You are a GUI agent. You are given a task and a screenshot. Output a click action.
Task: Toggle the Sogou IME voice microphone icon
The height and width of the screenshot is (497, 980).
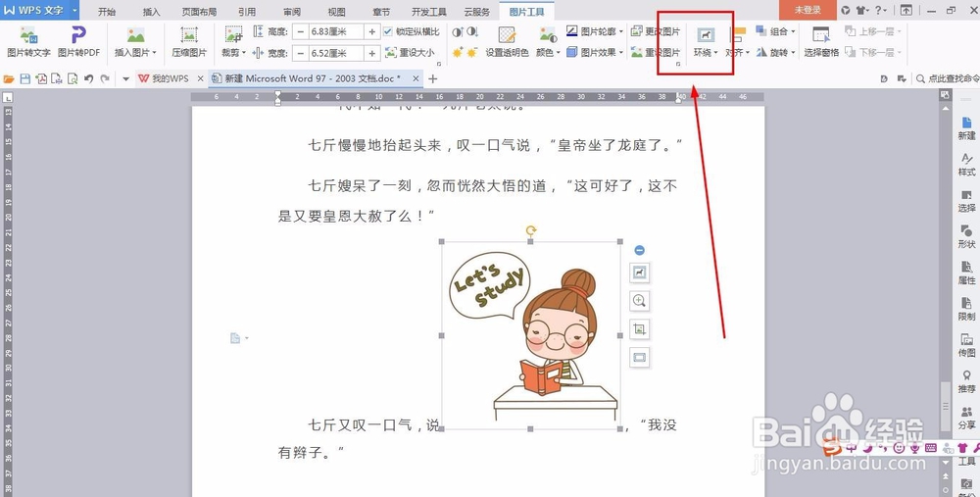point(915,448)
